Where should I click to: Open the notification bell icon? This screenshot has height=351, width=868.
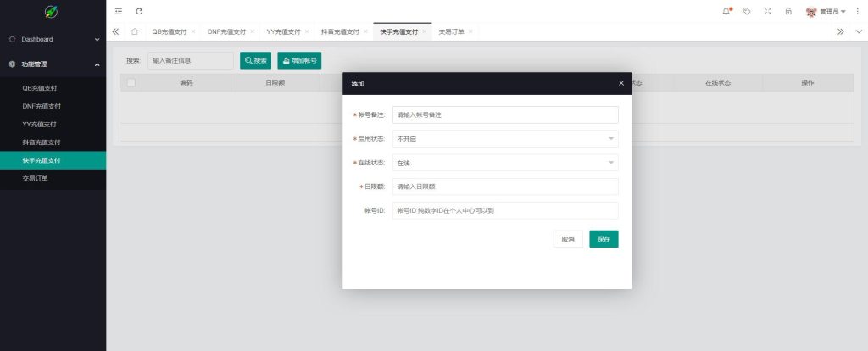coord(726,11)
